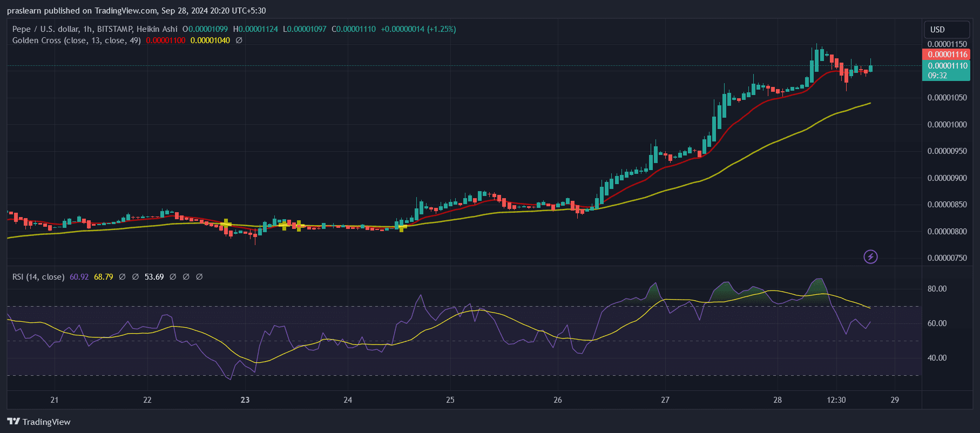The image size is (980, 433).
Task: Click the yellow cross marker below date 25 candles
Action: point(401,228)
